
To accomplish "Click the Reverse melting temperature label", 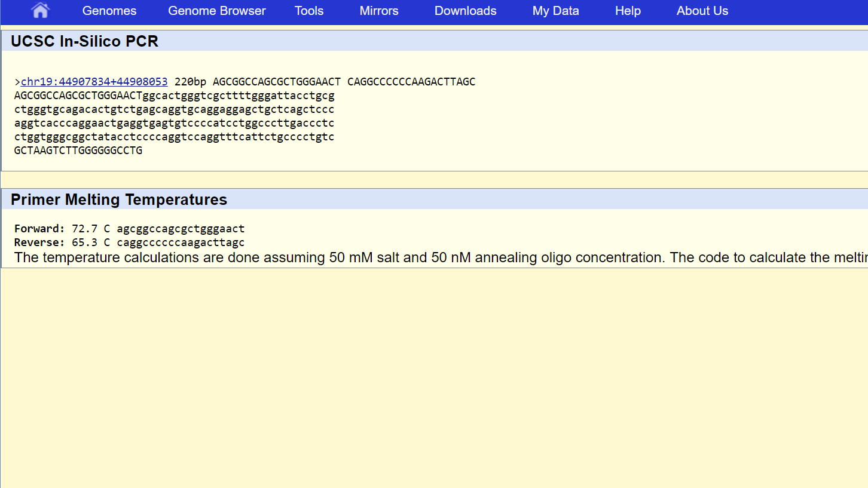I will tap(39, 243).
